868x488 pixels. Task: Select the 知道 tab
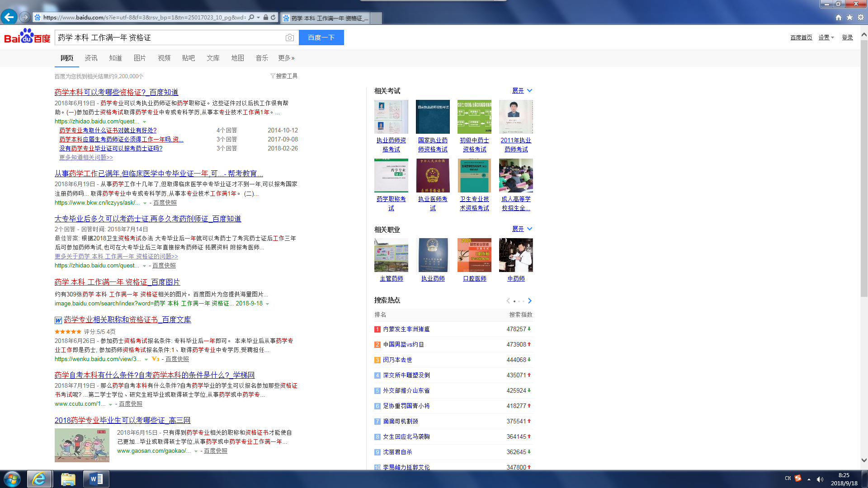[115, 58]
